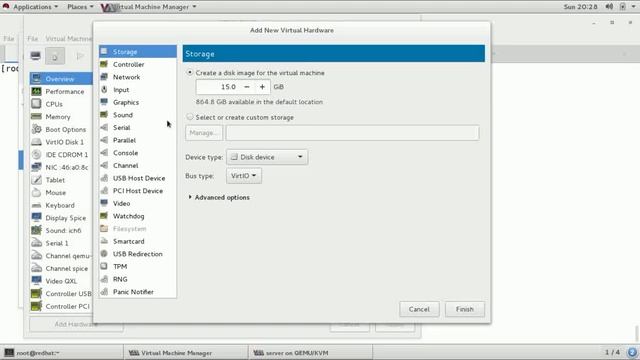640x360 pixels.
Task: Select Tablet in details sidebar
Action: click(61, 180)
